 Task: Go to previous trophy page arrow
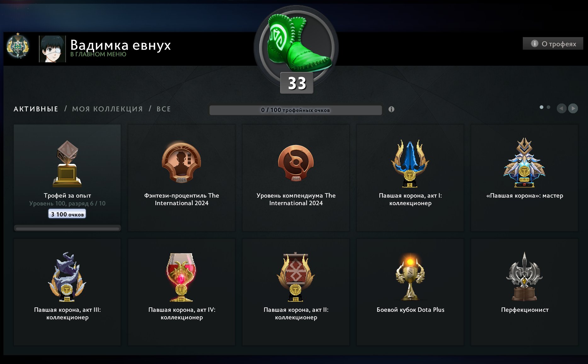click(562, 108)
